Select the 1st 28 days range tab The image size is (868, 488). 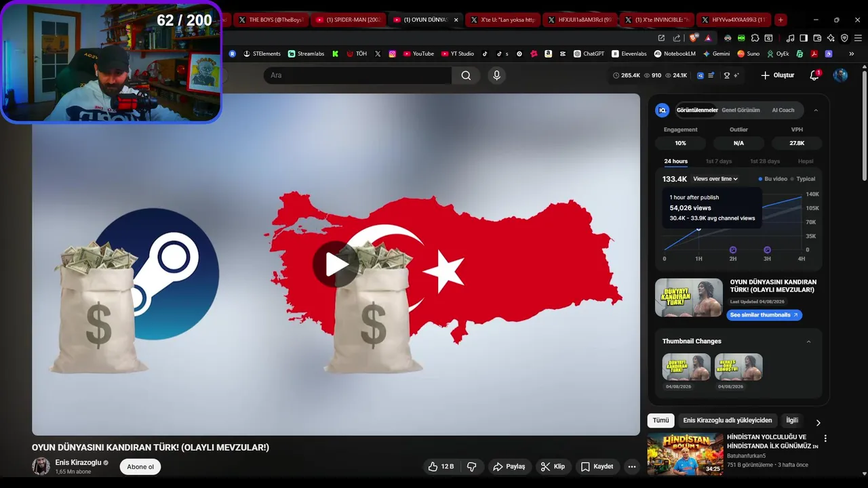click(x=765, y=161)
